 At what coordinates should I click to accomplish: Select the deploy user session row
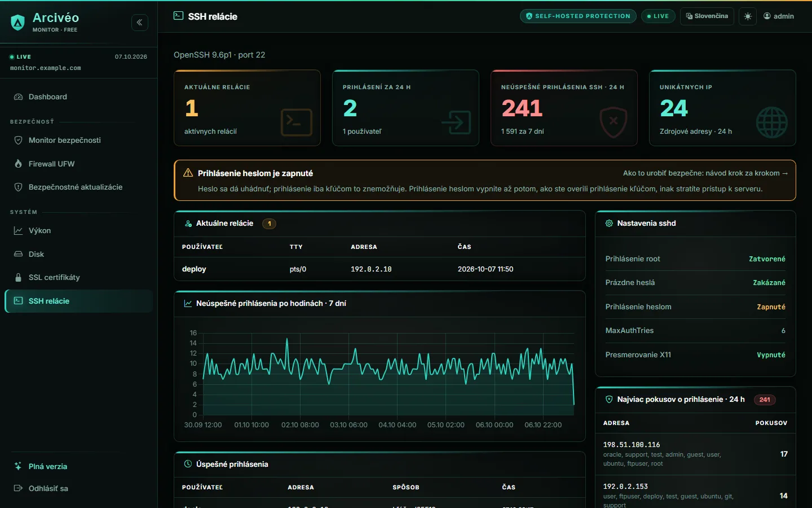379,269
